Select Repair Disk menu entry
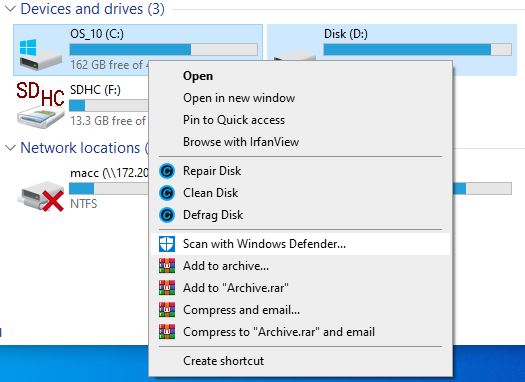Viewport: 525px width, 382px height. point(300,171)
